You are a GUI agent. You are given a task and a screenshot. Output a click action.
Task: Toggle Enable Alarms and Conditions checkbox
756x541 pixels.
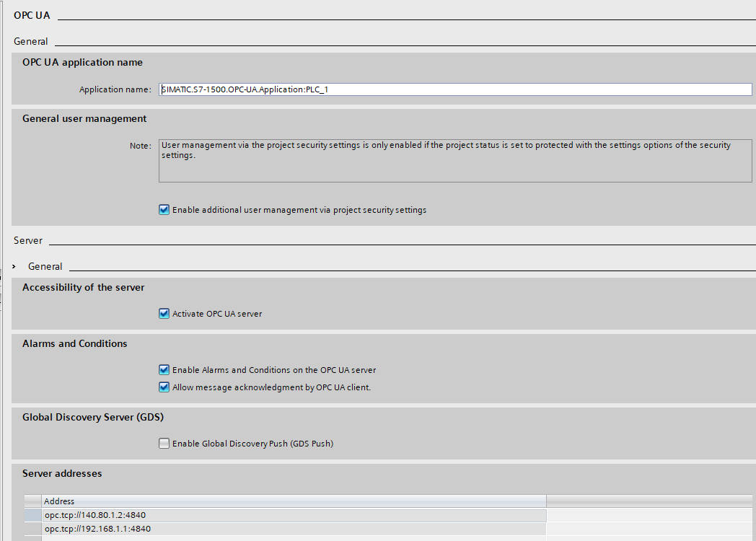(164, 370)
